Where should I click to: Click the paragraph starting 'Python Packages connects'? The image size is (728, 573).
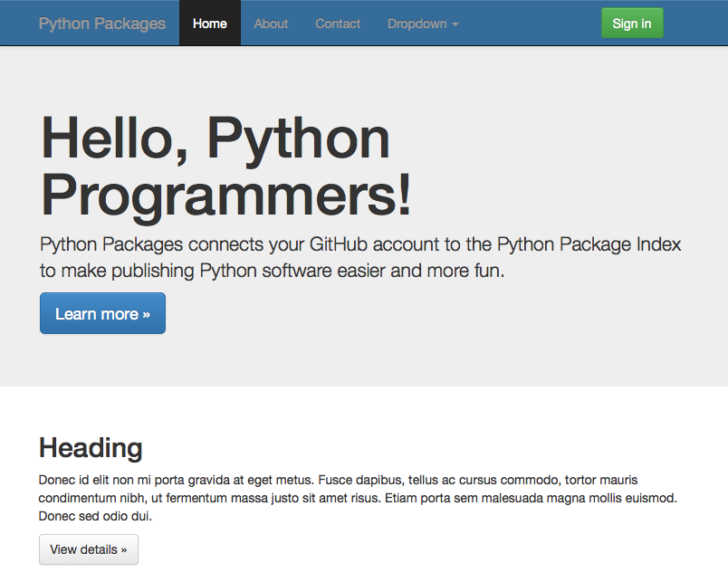360,257
